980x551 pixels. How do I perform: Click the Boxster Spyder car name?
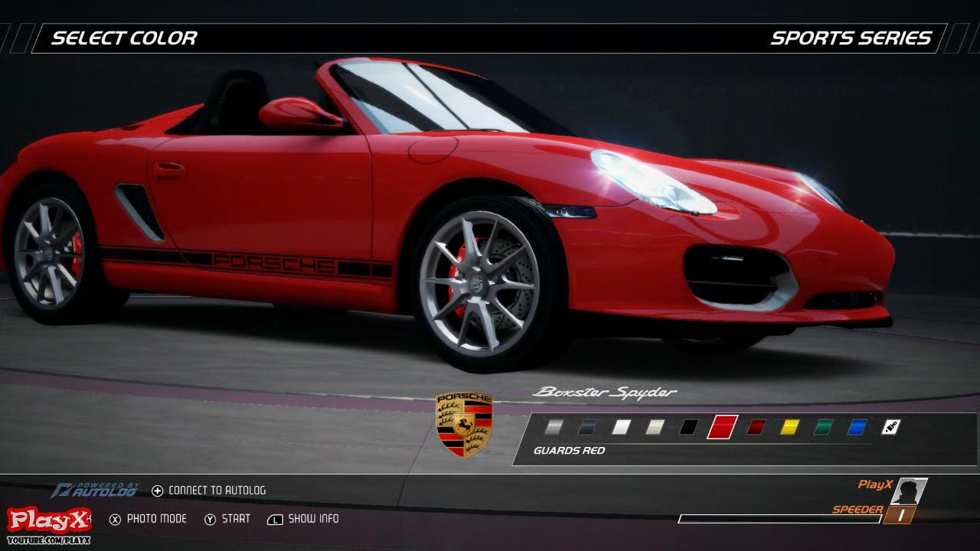point(605,393)
